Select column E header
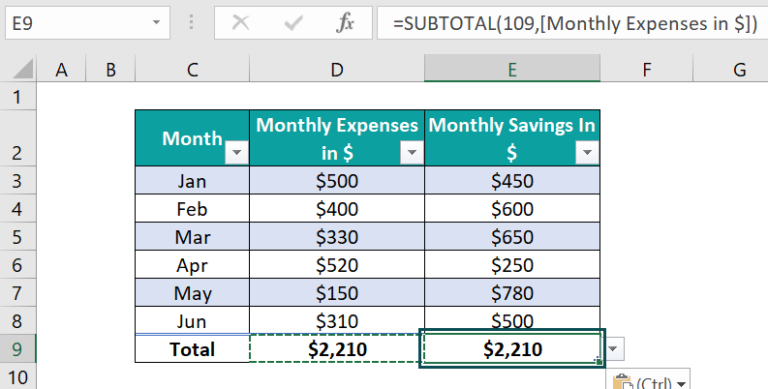 point(512,70)
